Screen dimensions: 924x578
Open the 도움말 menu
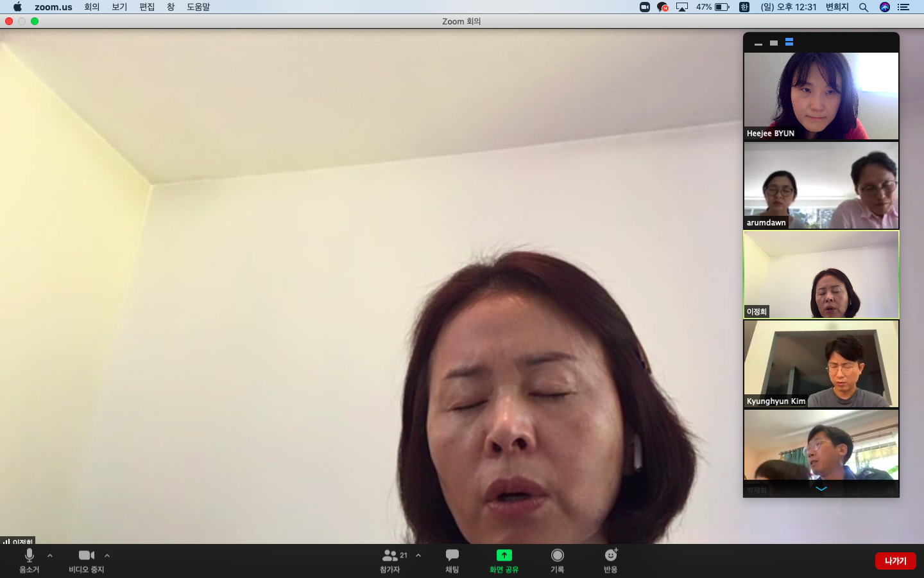[198, 7]
